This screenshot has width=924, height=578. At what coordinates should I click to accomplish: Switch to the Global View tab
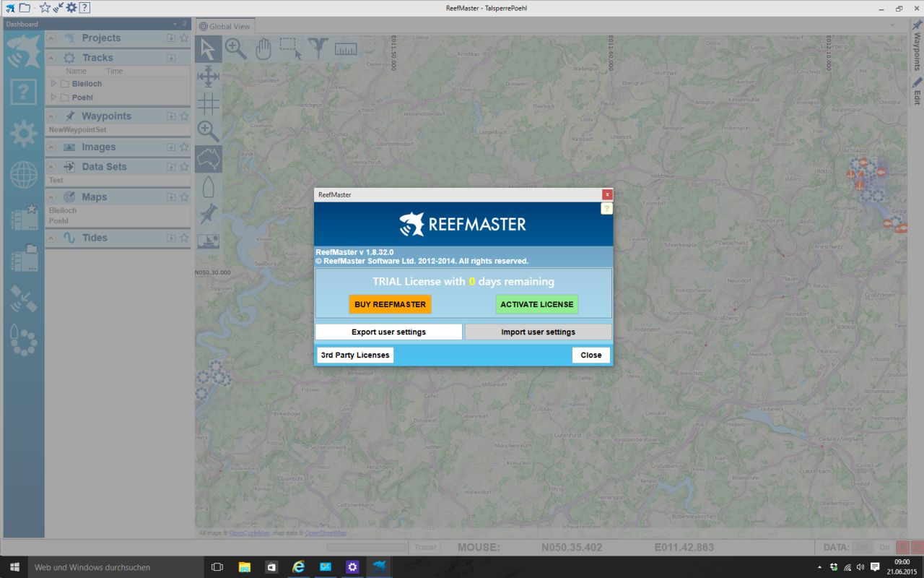coord(225,27)
